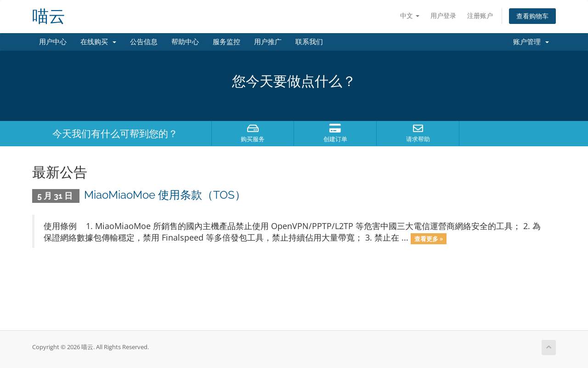Click the 注册账户 link
Image resolution: width=588 pixels, height=368 pixels.
pos(480,16)
